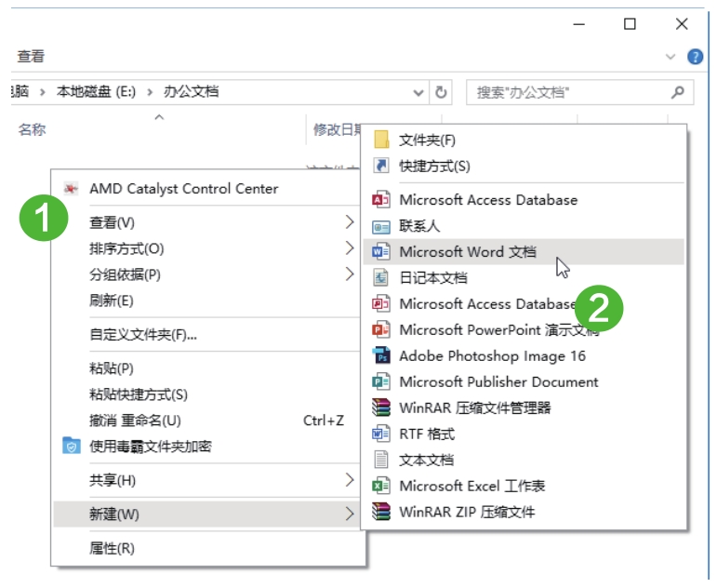Click 办公文档 in the breadcrumb path
The image size is (717, 588).
192,92
